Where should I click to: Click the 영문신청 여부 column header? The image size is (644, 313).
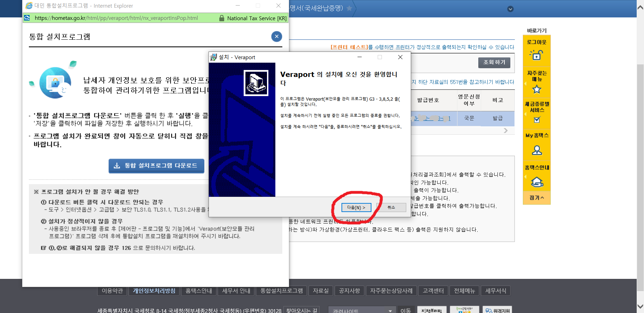[469, 100]
